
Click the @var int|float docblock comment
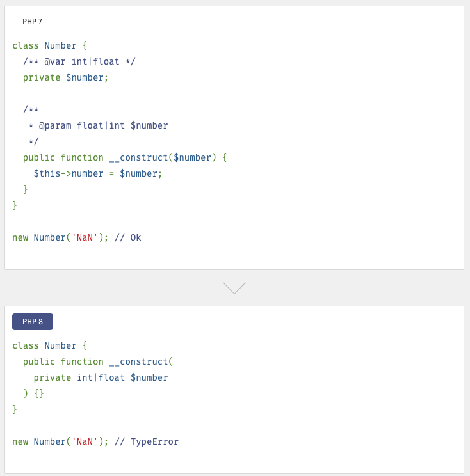point(79,62)
